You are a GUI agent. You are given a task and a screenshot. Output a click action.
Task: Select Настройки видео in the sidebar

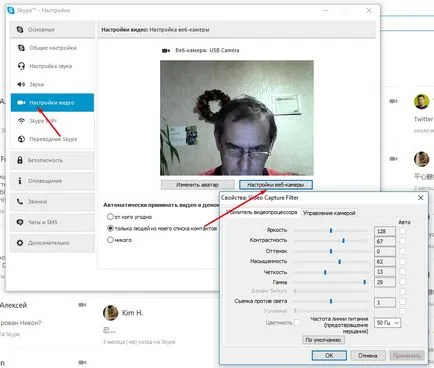[52, 103]
